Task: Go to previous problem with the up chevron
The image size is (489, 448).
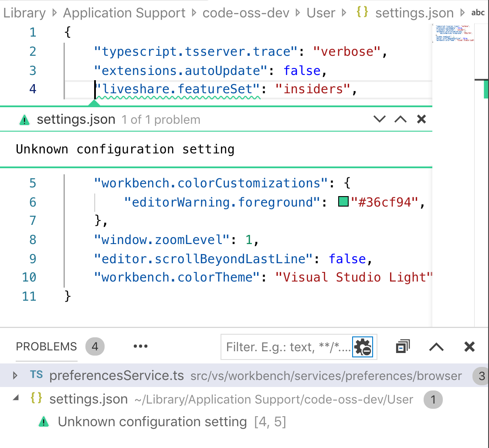Action: tap(400, 119)
